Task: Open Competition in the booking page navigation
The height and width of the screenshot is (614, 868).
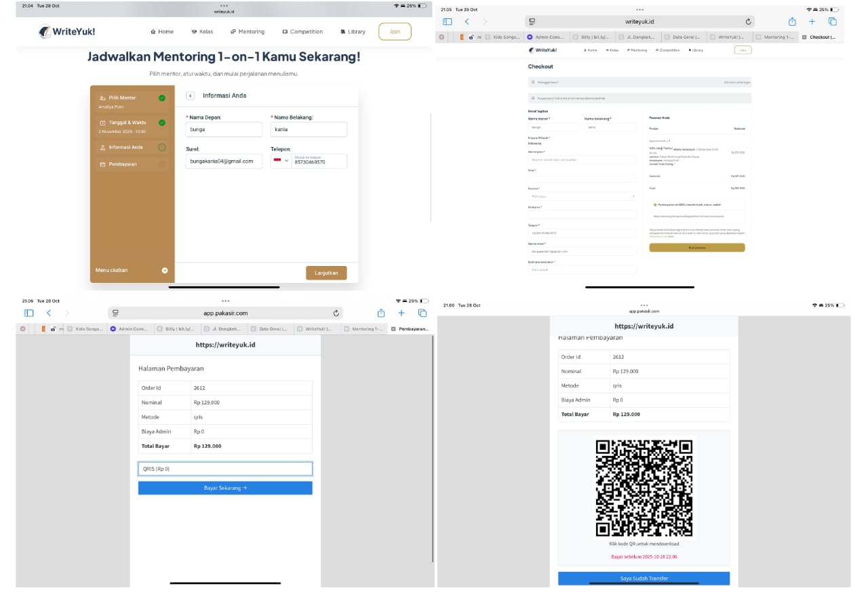Action: tap(302, 32)
